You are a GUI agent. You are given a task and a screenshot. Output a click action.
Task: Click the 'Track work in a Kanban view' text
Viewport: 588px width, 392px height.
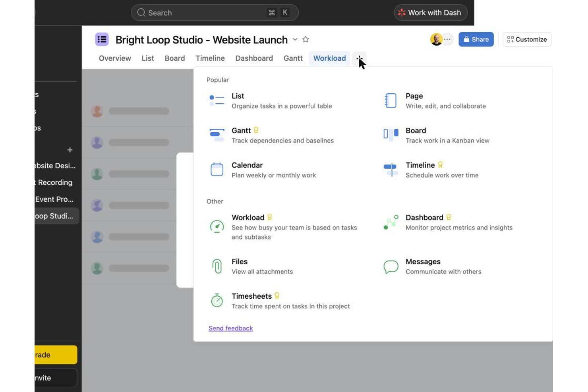(447, 141)
